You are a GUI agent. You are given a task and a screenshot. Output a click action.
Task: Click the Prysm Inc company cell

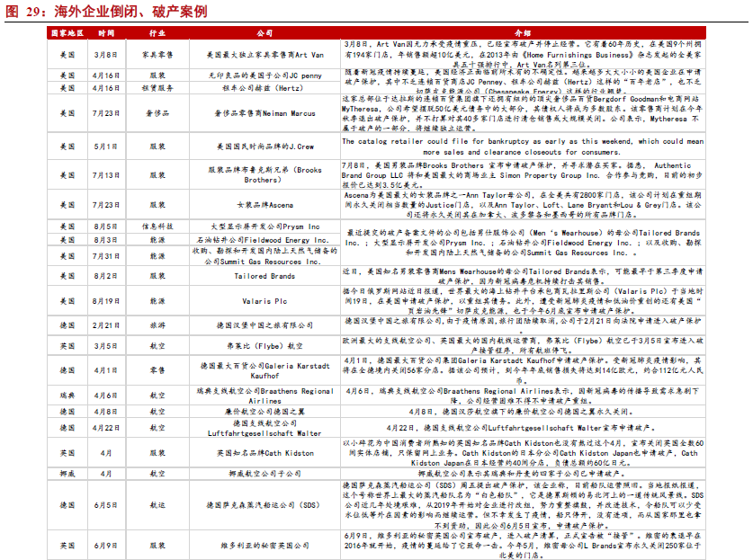coord(264,227)
